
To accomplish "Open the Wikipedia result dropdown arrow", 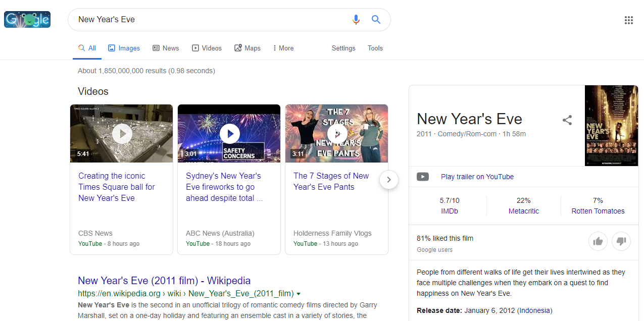I will (299, 294).
